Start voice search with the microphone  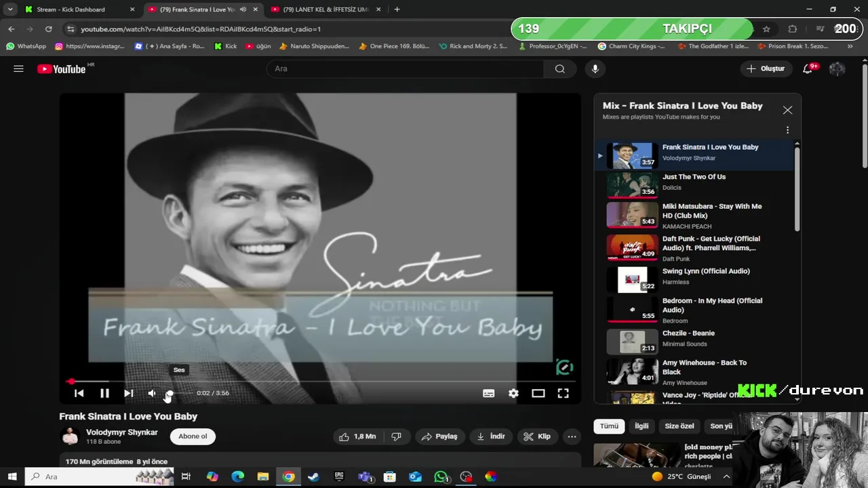point(595,68)
